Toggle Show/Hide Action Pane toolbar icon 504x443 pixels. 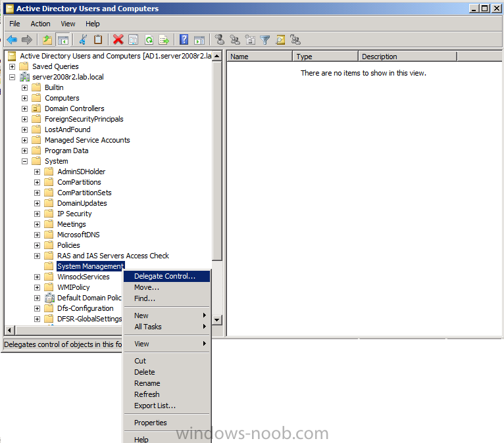[x=199, y=40]
